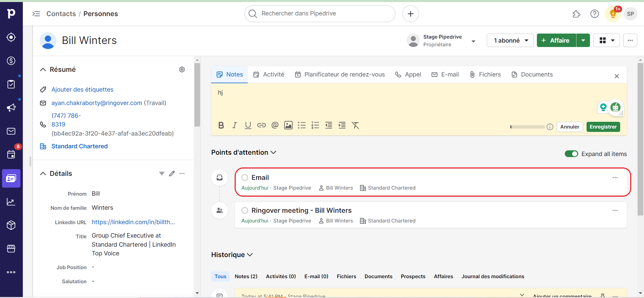Open the help question mark icon
Image resolution: width=644 pixels, height=298 pixels.
[x=595, y=14]
